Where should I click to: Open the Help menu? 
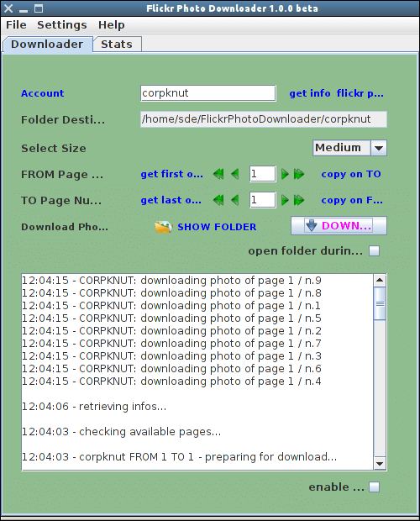click(x=111, y=25)
